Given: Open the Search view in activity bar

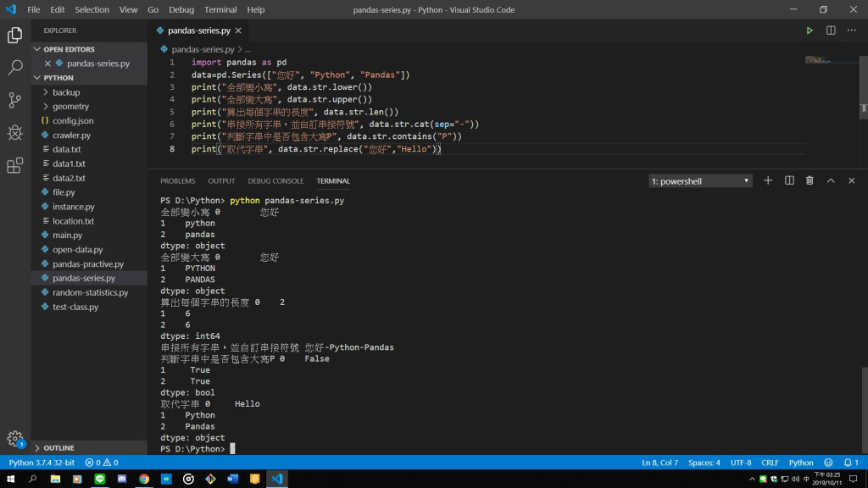Looking at the screenshot, I should 15,68.
